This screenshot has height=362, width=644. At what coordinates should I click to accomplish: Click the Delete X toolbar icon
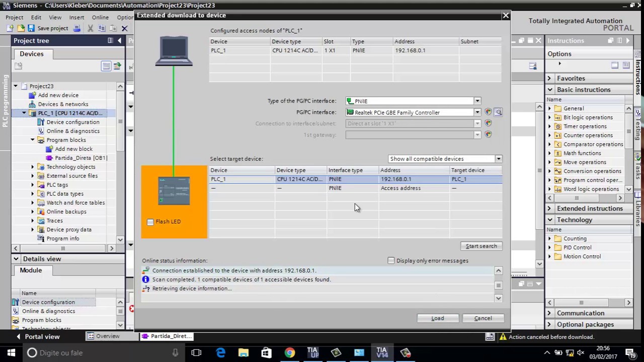click(124, 28)
